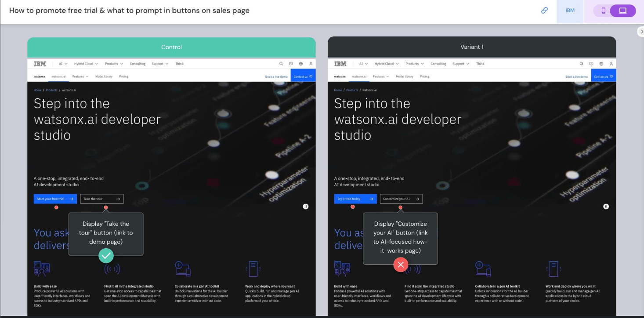Open the chat icon in Variant 1
The image size is (644, 318).
pos(591,64)
